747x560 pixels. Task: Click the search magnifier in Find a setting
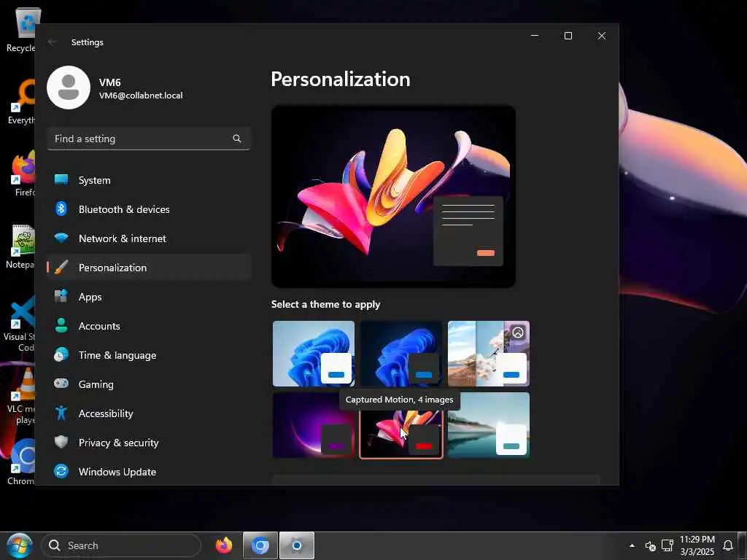point(237,139)
